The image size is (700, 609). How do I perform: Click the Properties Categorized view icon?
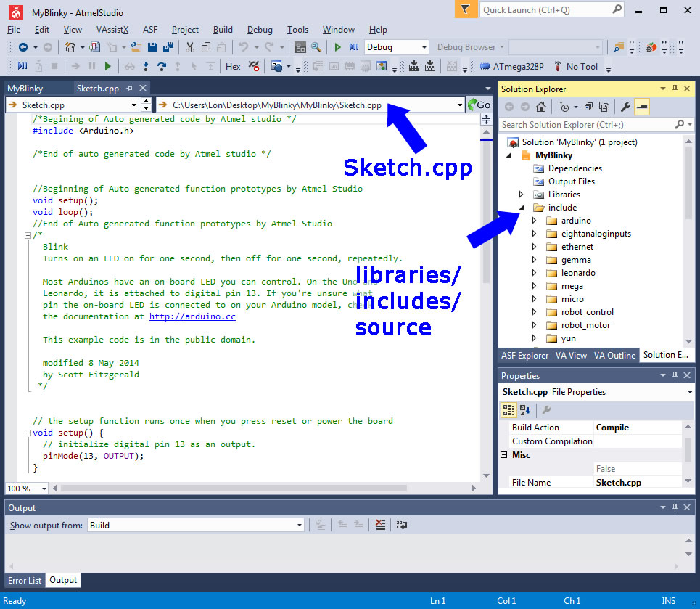pyautogui.click(x=508, y=409)
